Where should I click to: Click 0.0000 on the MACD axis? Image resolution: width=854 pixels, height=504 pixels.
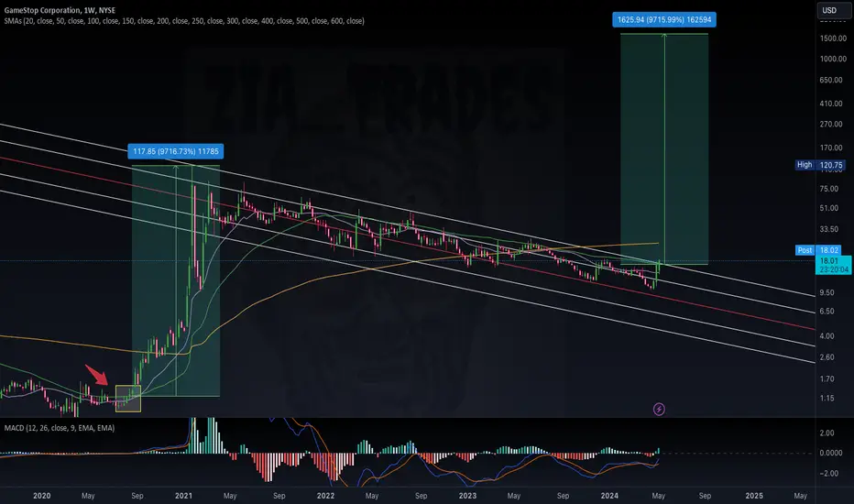831,453
